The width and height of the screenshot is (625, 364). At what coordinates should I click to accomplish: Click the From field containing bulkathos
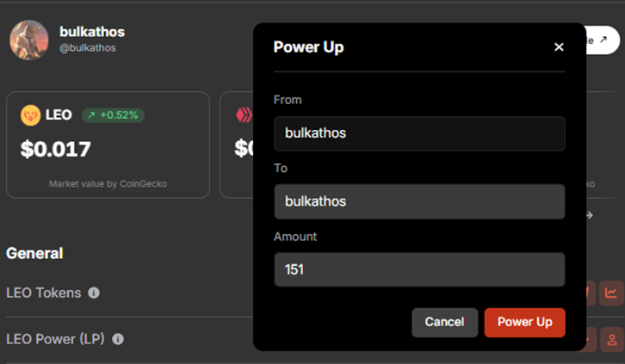click(x=419, y=133)
